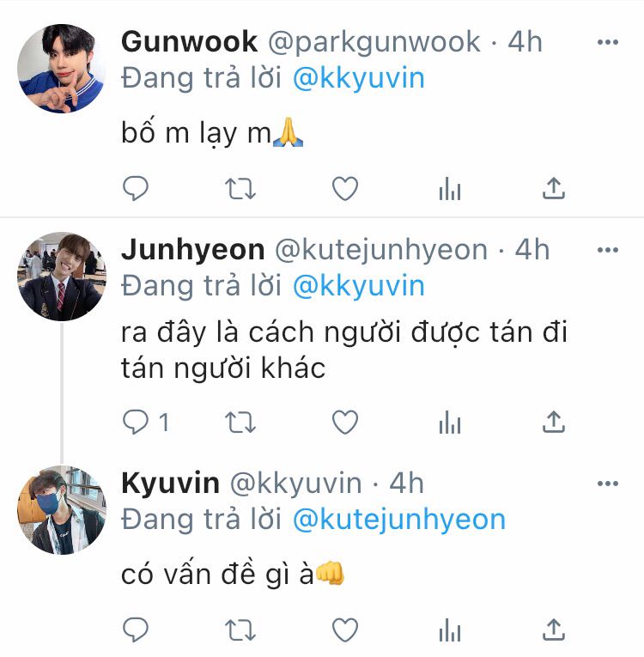
Task: View analytics for Gunwook's tweet
Action: click(x=450, y=189)
